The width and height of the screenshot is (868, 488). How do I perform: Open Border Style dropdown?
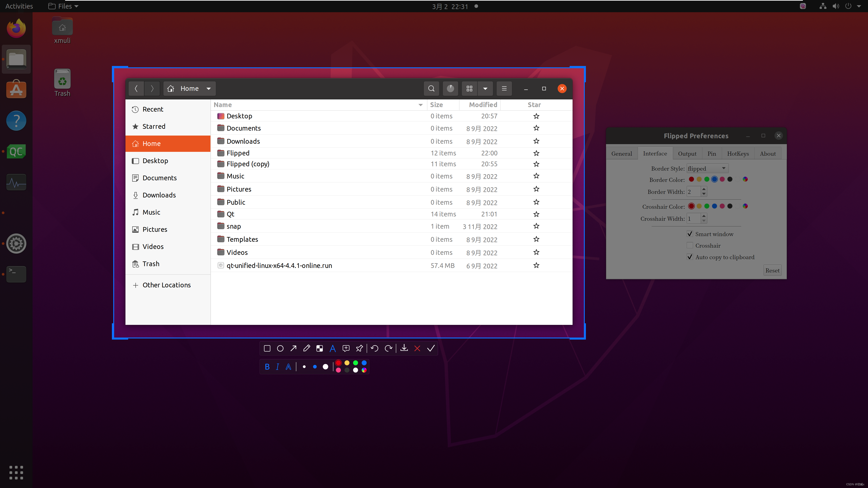707,168
